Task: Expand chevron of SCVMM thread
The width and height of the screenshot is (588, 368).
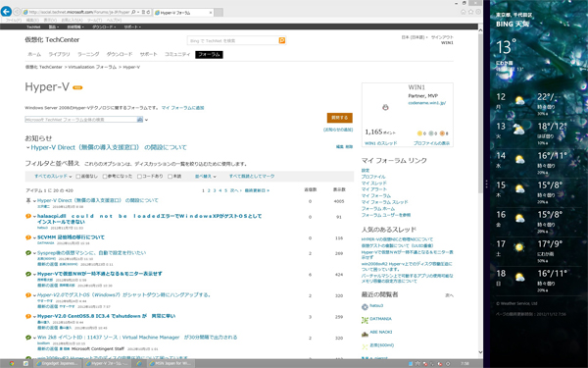Action: (x=34, y=237)
